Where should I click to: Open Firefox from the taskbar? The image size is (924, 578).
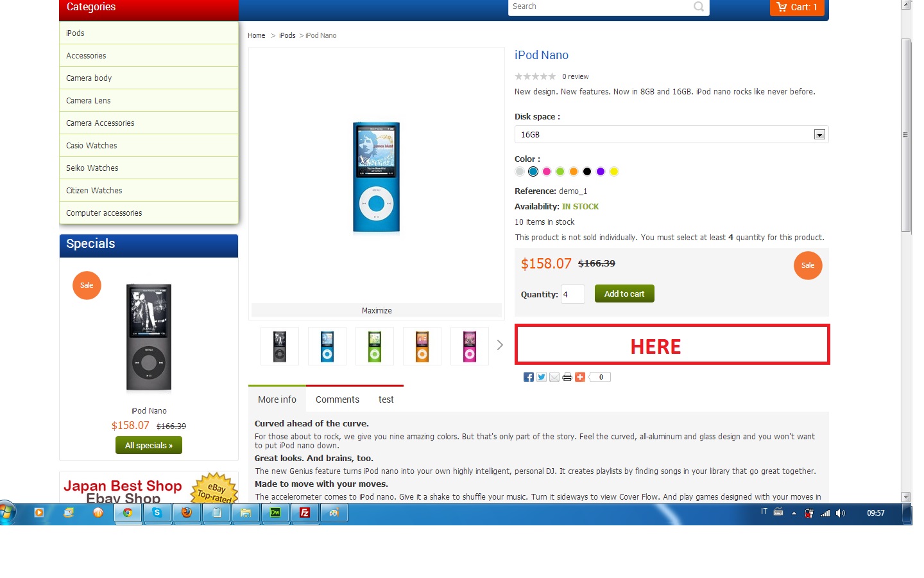(187, 512)
